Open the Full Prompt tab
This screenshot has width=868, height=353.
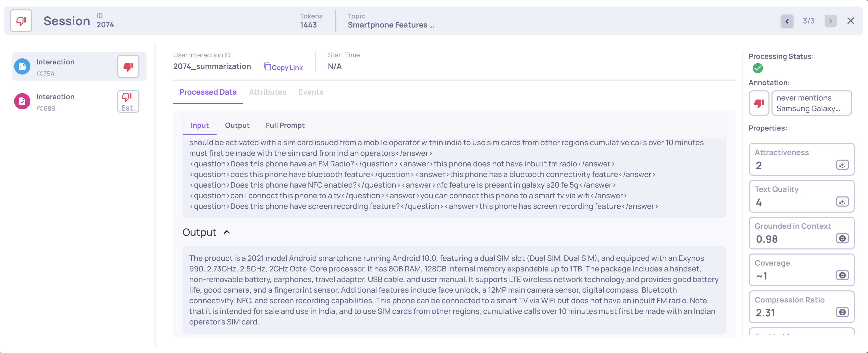(285, 125)
